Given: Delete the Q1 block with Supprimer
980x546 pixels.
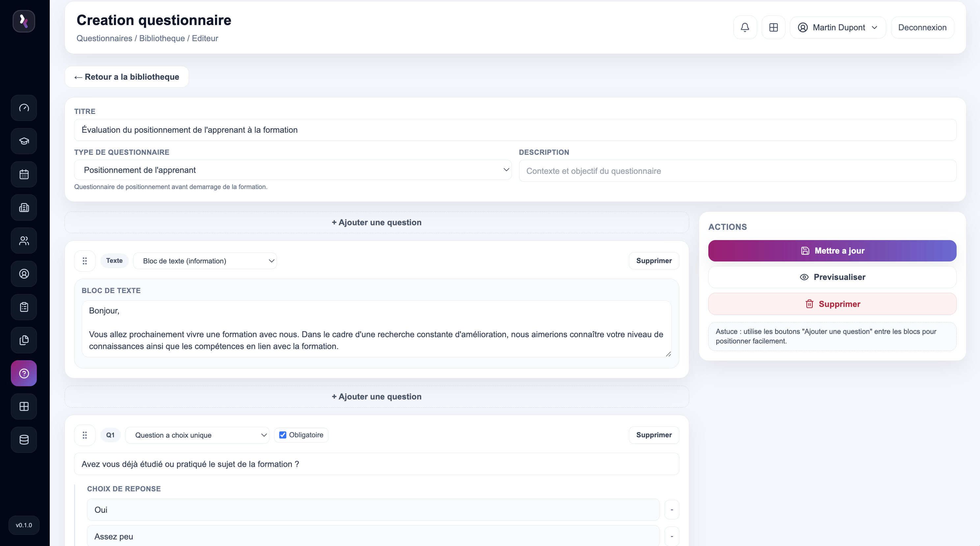Looking at the screenshot, I should [654, 435].
